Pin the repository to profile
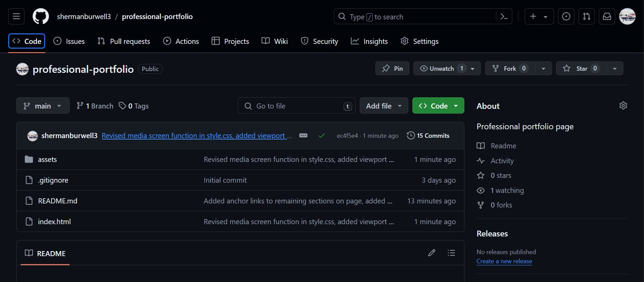644x282 pixels. [392, 68]
